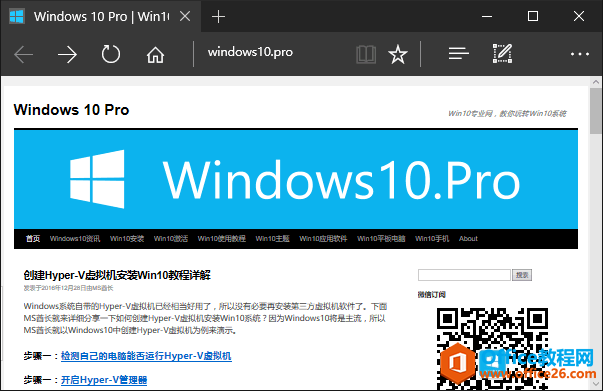Open the 首页 navigation item
The image size is (603, 391).
[x=33, y=239]
